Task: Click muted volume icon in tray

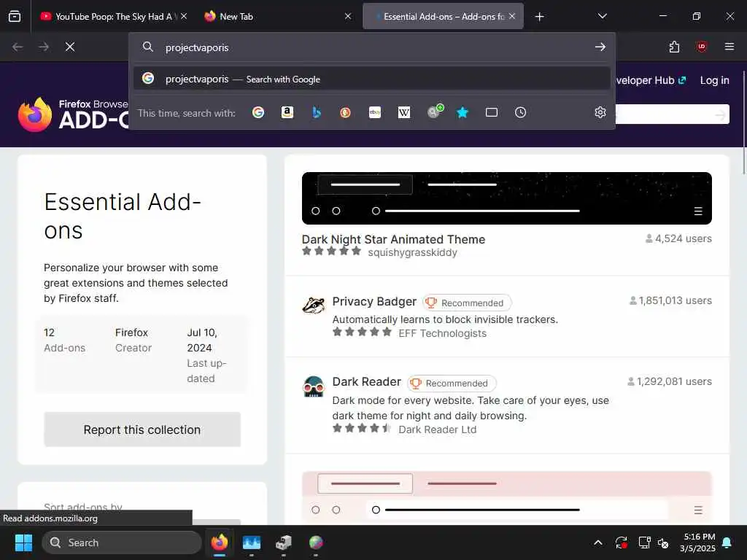Action: coord(662,542)
